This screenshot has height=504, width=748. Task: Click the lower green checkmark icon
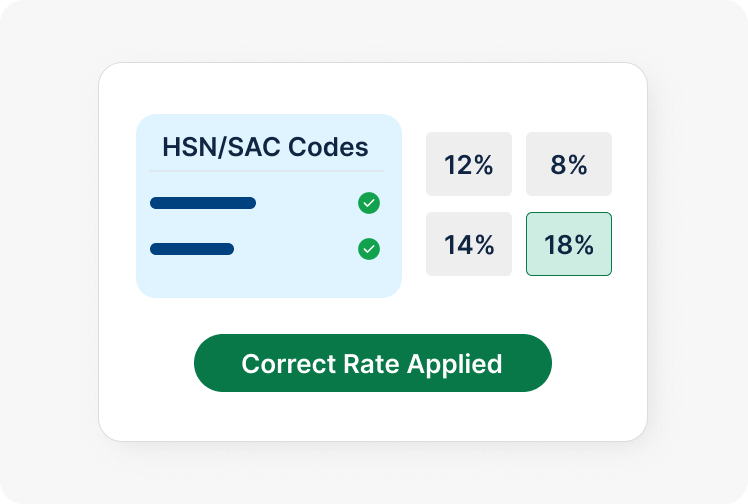point(369,249)
